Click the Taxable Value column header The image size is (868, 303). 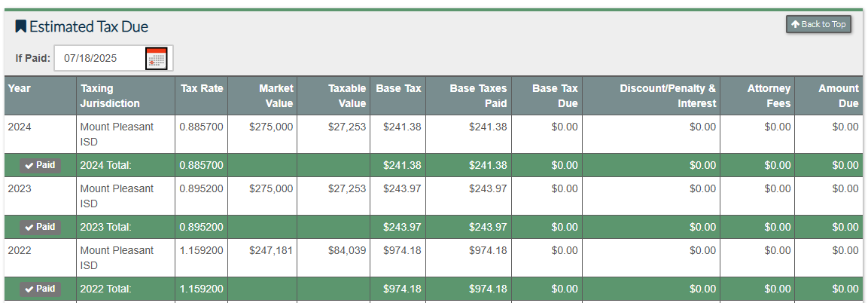point(347,96)
